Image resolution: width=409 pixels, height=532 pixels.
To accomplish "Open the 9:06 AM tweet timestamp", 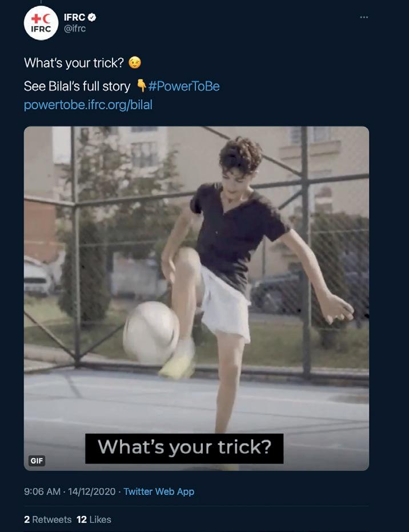I will pyautogui.click(x=42, y=491).
